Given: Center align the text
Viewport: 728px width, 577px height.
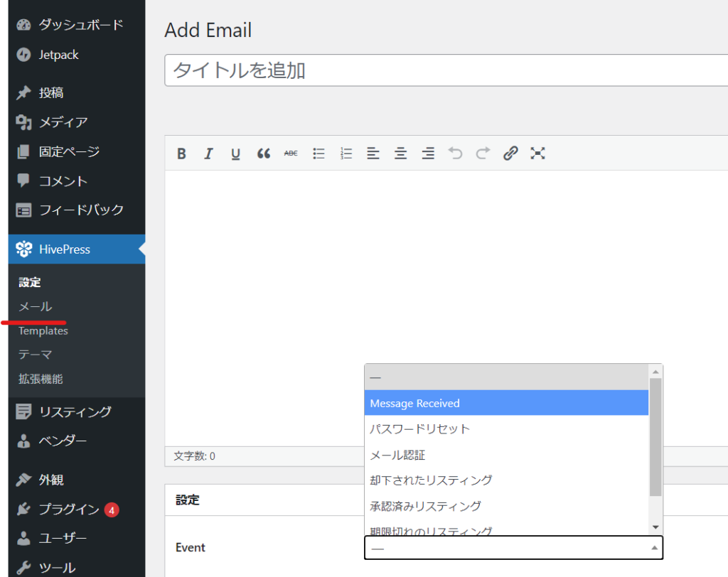Looking at the screenshot, I should (401, 153).
